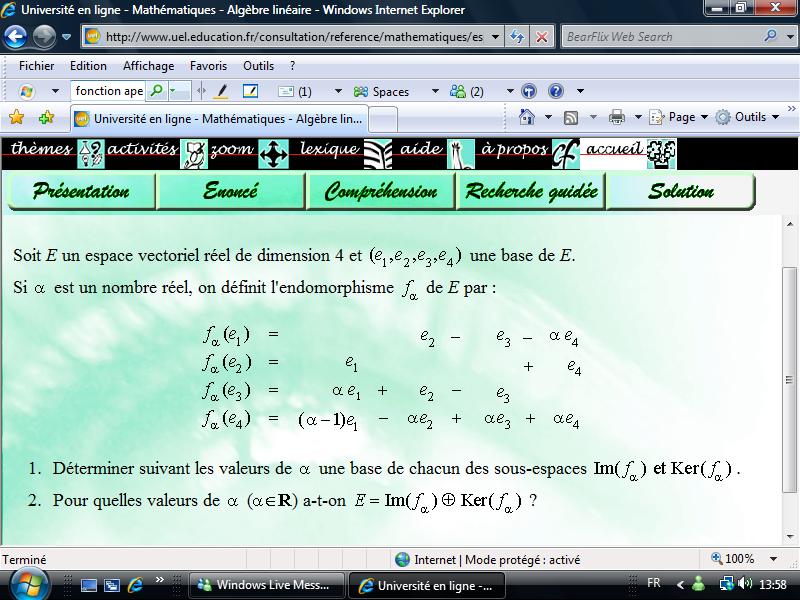Image resolution: width=800 pixels, height=600 pixels.
Task: Open a new blank browser tab
Action: [383, 119]
